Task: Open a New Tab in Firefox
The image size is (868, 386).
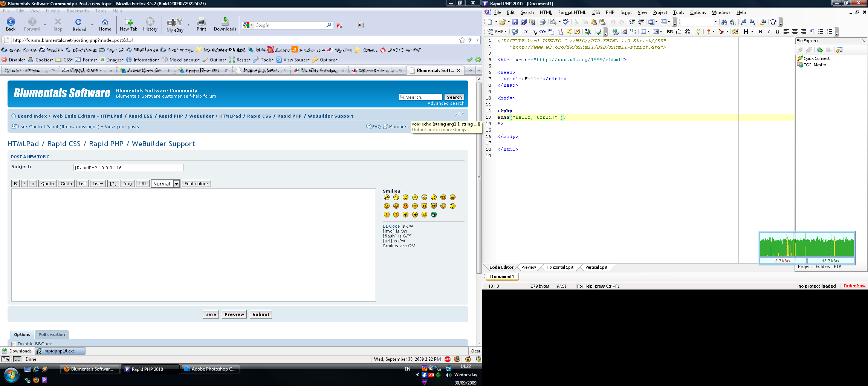Action: pos(128,25)
